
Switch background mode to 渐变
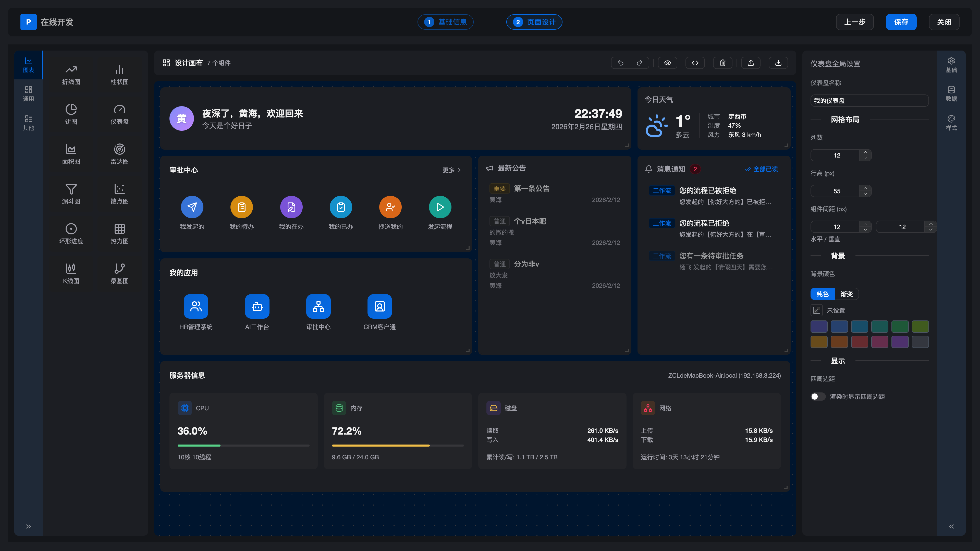(x=847, y=294)
